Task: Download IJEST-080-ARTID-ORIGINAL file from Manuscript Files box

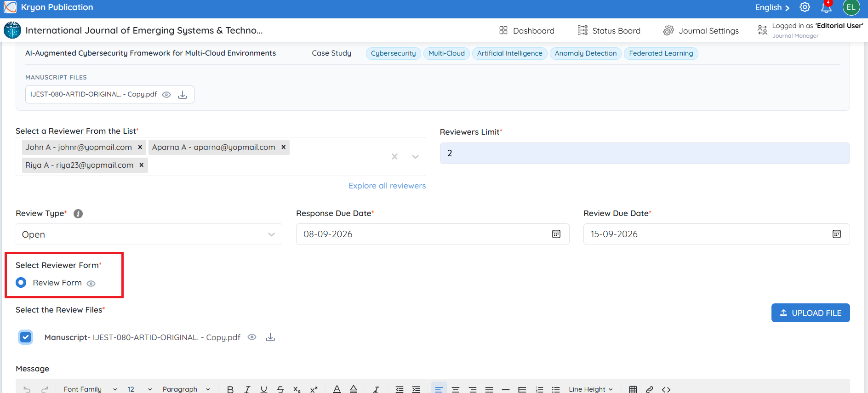Action: click(x=183, y=95)
